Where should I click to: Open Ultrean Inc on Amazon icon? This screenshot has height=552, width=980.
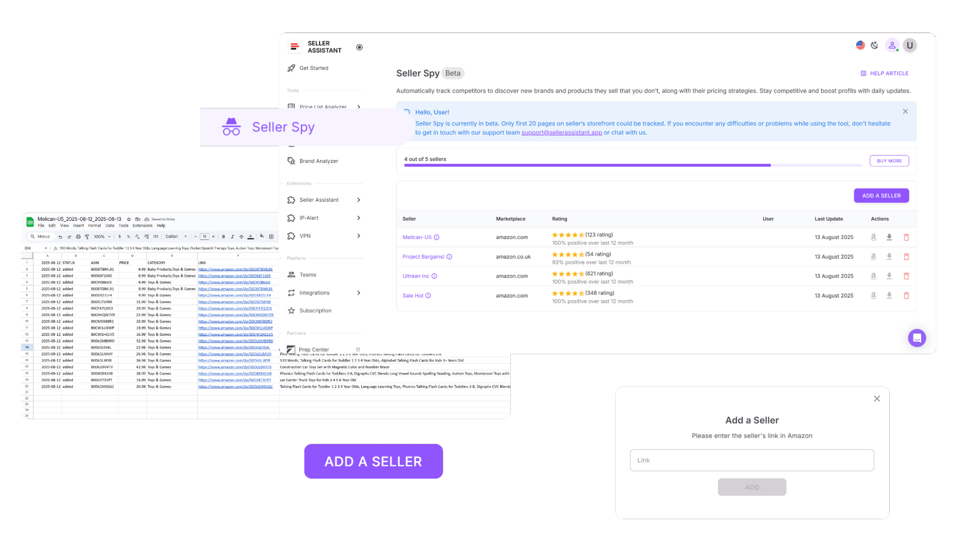click(x=873, y=276)
